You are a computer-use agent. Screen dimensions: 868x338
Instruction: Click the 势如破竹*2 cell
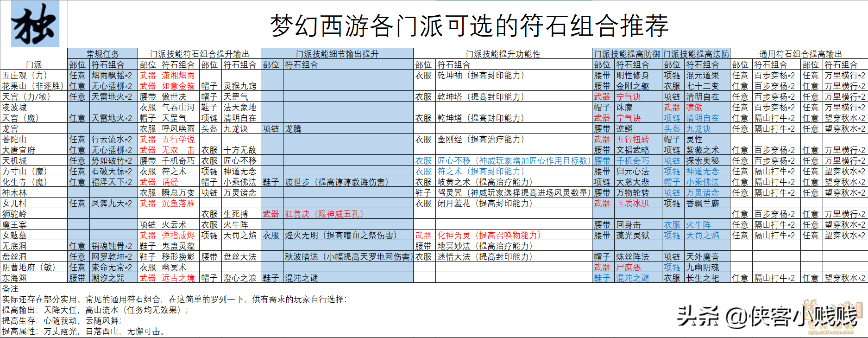(x=113, y=160)
